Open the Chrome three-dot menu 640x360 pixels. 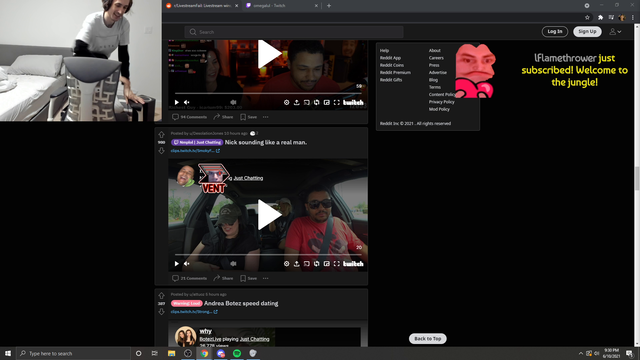click(633, 18)
